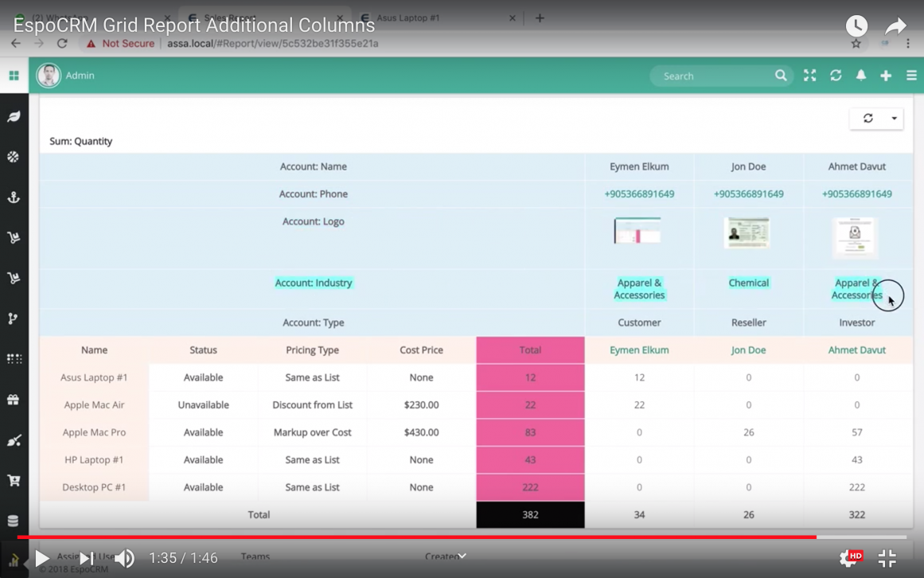Open the leaf icon in sidebar

[x=14, y=117]
